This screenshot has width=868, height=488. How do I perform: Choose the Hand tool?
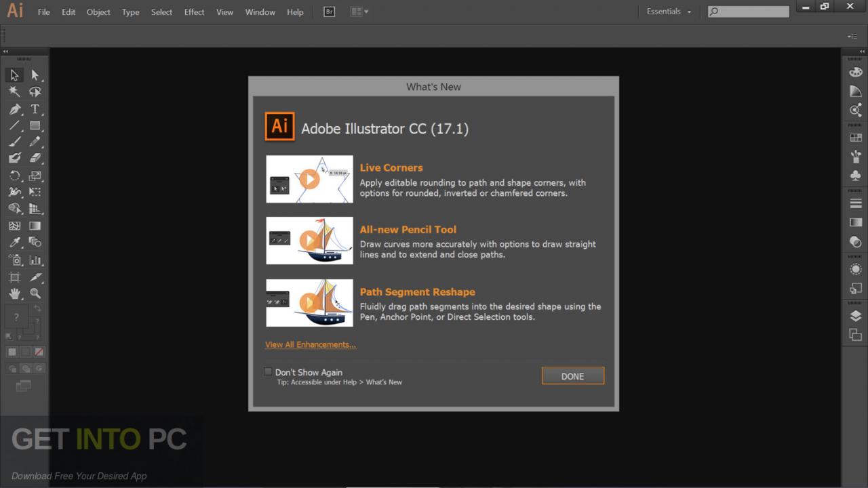pos(14,293)
